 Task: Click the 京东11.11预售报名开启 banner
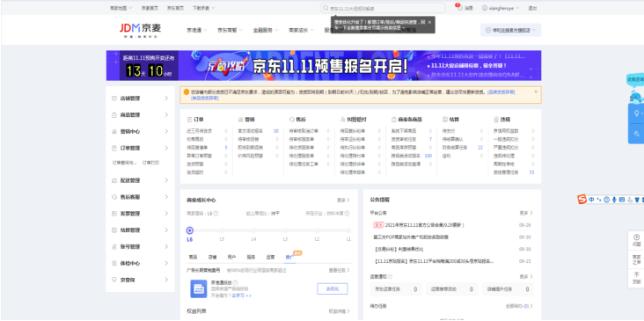coord(324,66)
